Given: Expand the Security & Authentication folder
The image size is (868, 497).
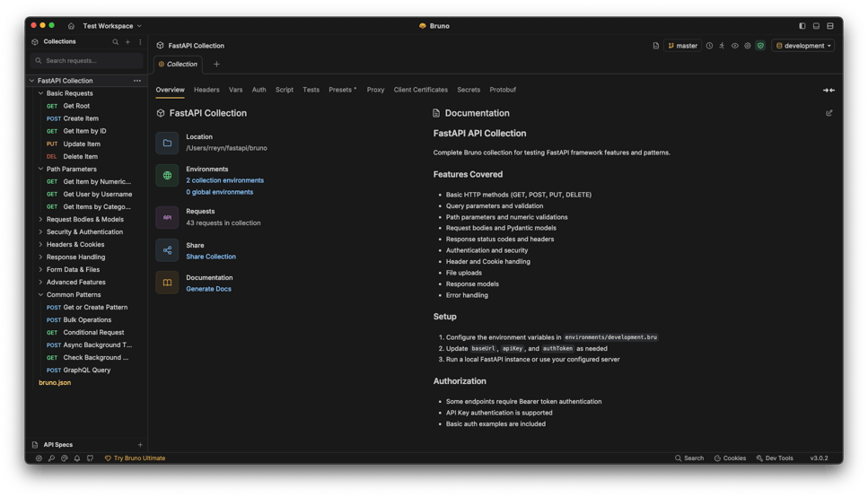Looking at the screenshot, I should point(40,232).
